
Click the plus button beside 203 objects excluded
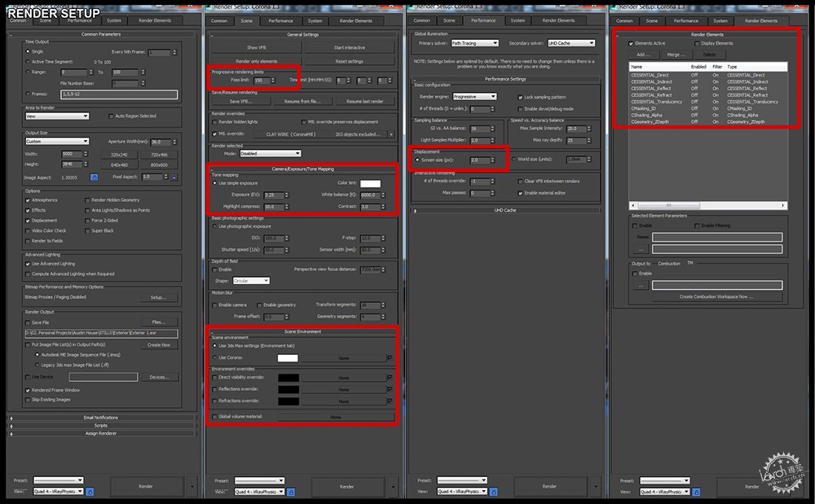point(391,134)
